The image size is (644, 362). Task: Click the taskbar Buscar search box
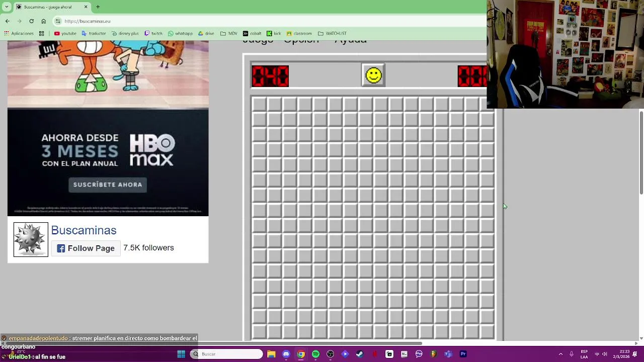(226, 354)
